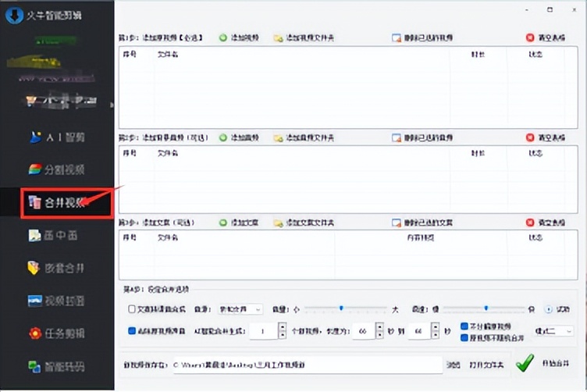Click step 3 table 文件名 column header
Image resolution: width=587 pixels, height=392 pixels.
click(167, 237)
